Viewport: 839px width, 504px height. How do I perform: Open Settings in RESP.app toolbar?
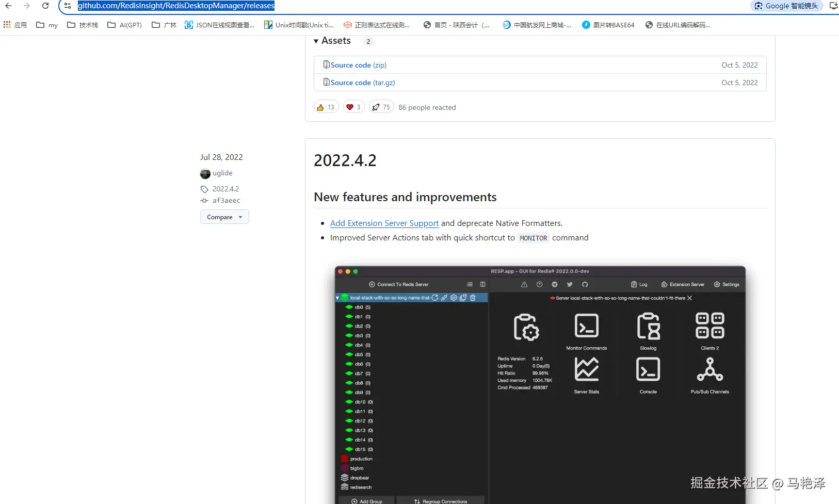[727, 284]
